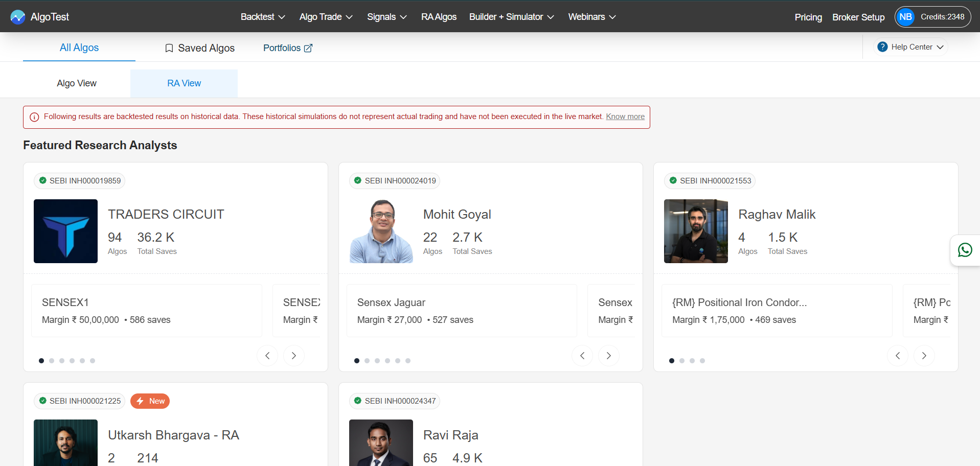Screen dimensions: 980x466
Task: Open the Sensex Jaguar algo card
Action: pos(462,311)
